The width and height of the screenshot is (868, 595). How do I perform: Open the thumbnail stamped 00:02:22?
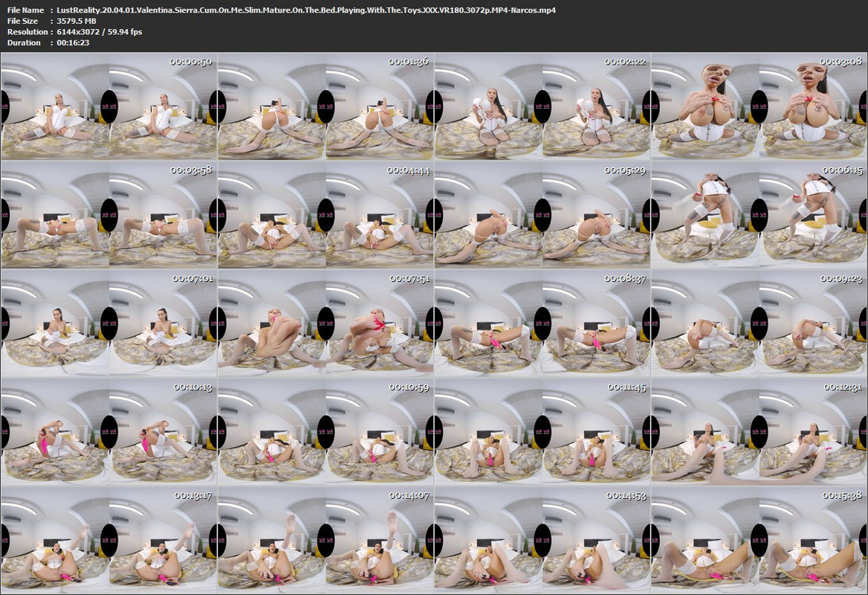click(542, 106)
